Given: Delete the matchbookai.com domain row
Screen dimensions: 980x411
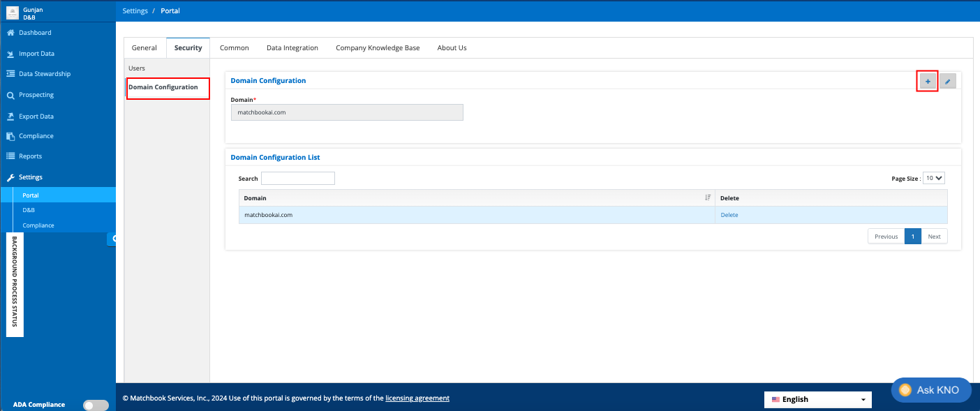Looking at the screenshot, I should 729,215.
